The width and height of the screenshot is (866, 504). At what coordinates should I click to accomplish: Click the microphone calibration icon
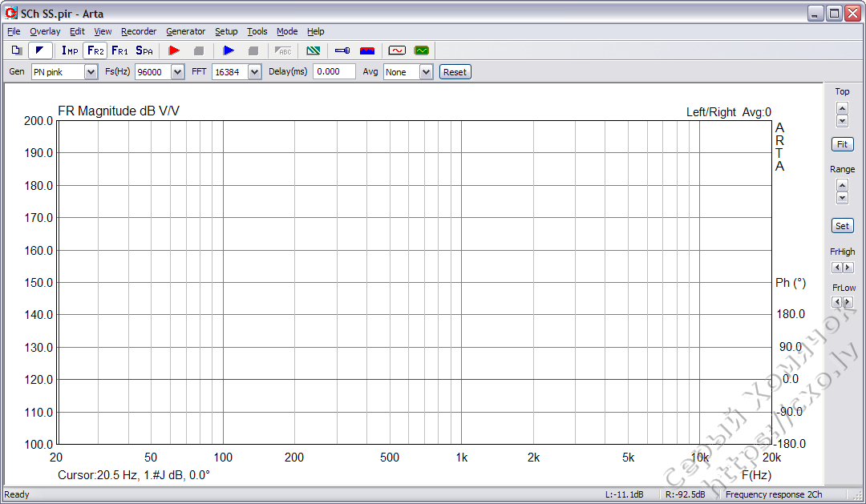pos(342,50)
